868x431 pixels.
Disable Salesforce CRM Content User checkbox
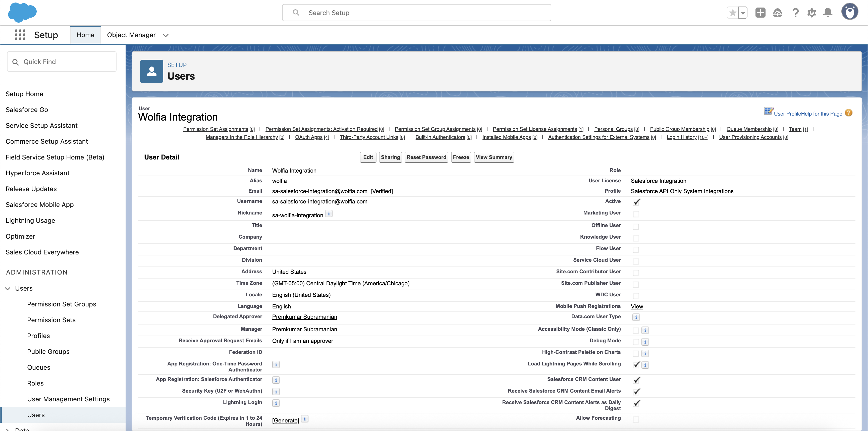(636, 380)
